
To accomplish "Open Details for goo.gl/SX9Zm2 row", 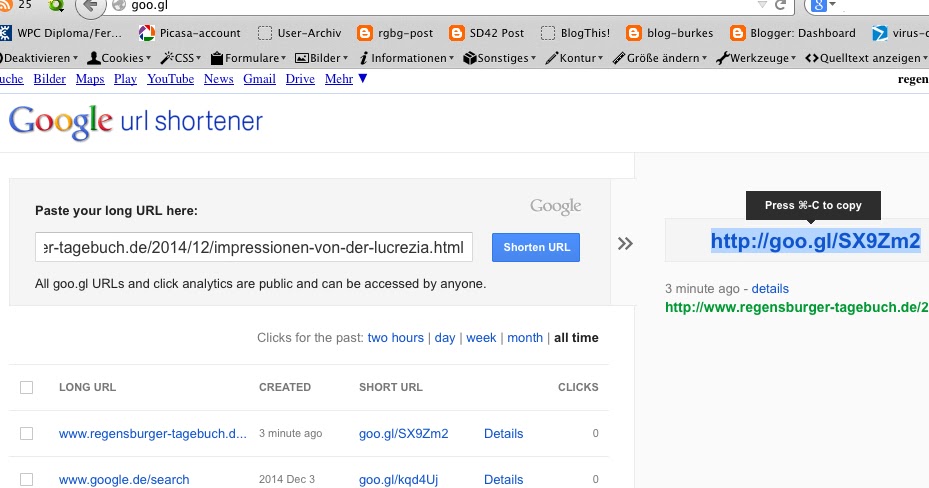I will pyautogui.click(x=504, y=434).
